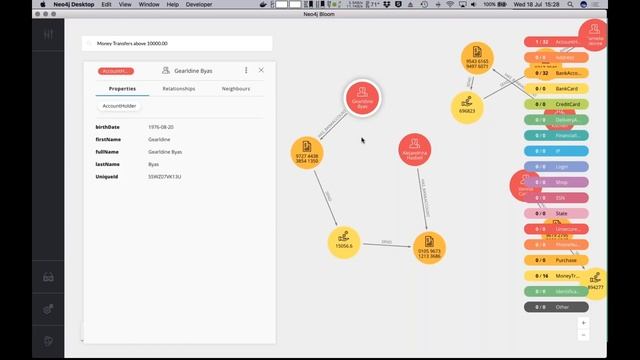
Task: Filter by the 0/16 MoneyTr... legend category
Action: [x=556, y=276]
